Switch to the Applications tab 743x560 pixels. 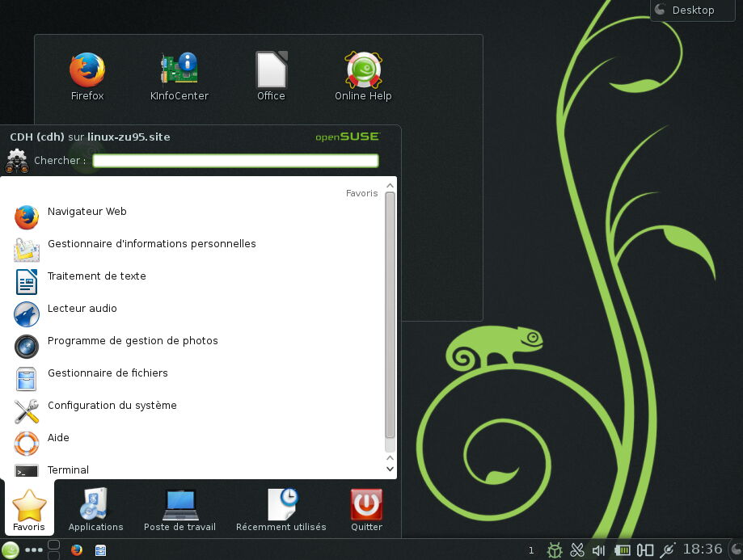click(95, 507)
